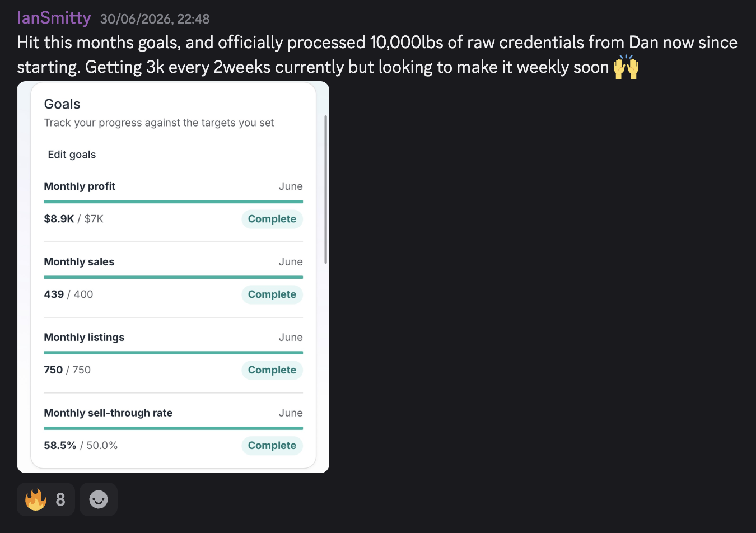Click the Monthly profit progress bar
Image resolution: width=756 pixels, height=533 pixels.
point(174,202)
